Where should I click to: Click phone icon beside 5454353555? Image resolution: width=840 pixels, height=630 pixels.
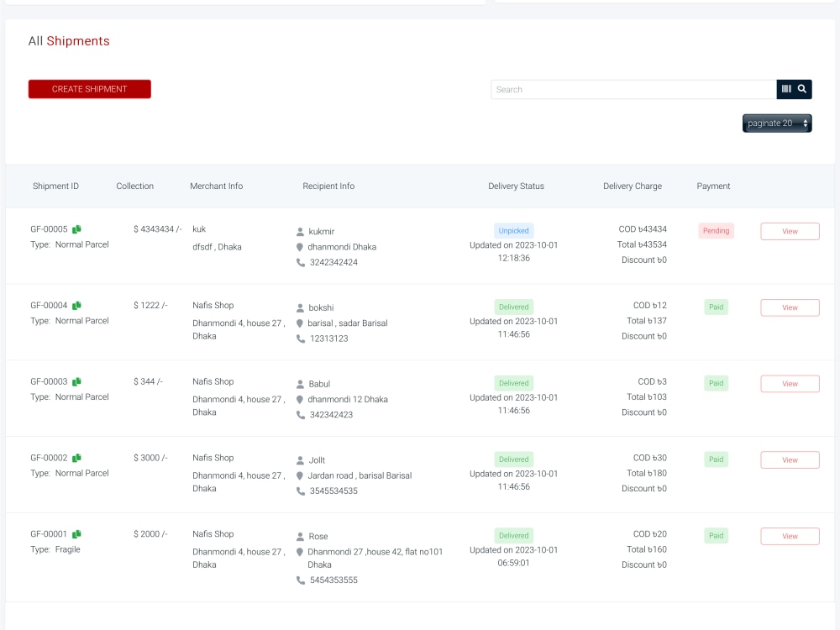click(x=301, y=580)
